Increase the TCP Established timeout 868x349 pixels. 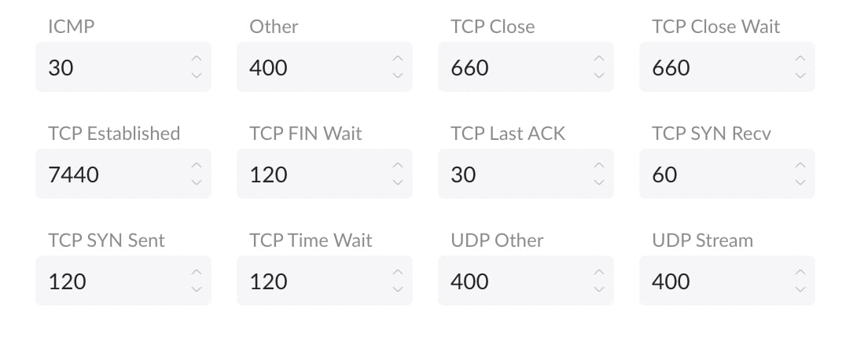pyautogui.click(x=197, y=166)
